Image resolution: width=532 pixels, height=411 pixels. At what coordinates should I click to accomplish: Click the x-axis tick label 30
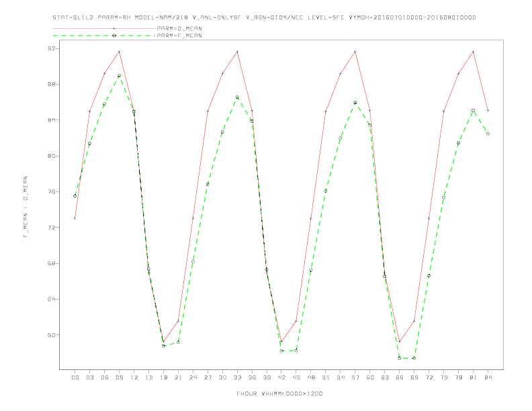(x=222, y=377)
